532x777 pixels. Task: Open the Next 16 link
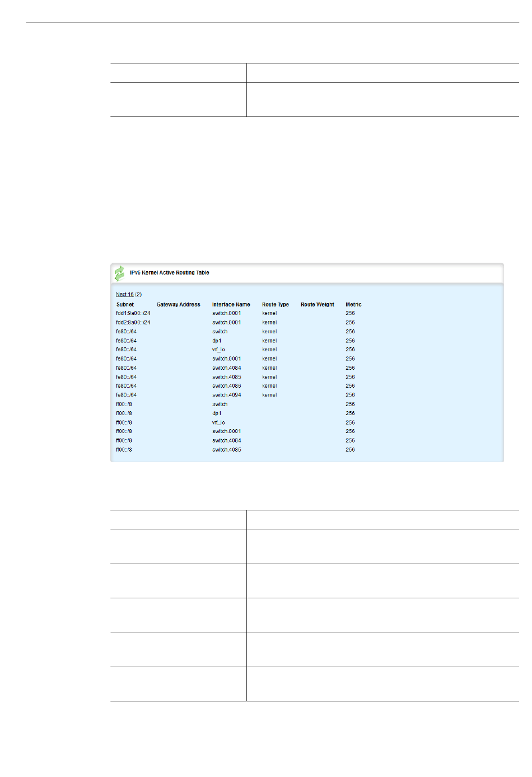pos(124,295)
